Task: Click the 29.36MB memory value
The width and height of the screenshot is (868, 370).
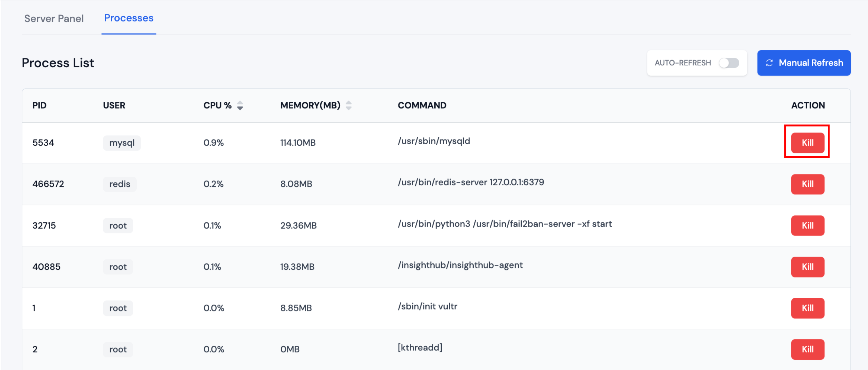Action: click(x=298, y=225)
